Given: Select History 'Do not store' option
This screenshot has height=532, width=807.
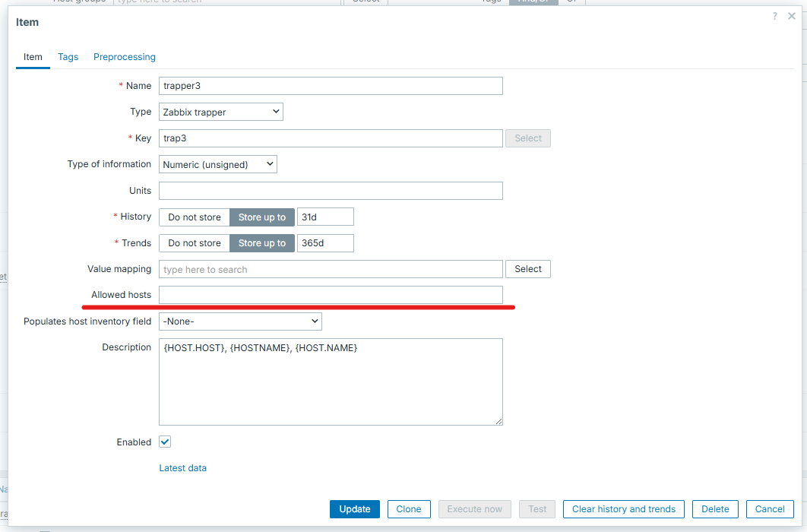Looking at the screenshot, I should [195, 217].
